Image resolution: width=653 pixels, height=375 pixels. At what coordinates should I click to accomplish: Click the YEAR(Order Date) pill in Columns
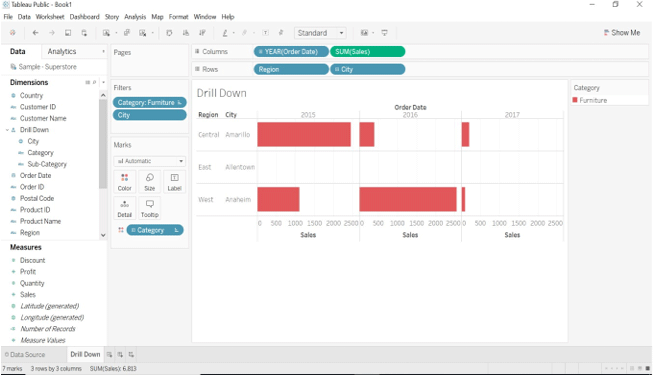pos(291,52)
